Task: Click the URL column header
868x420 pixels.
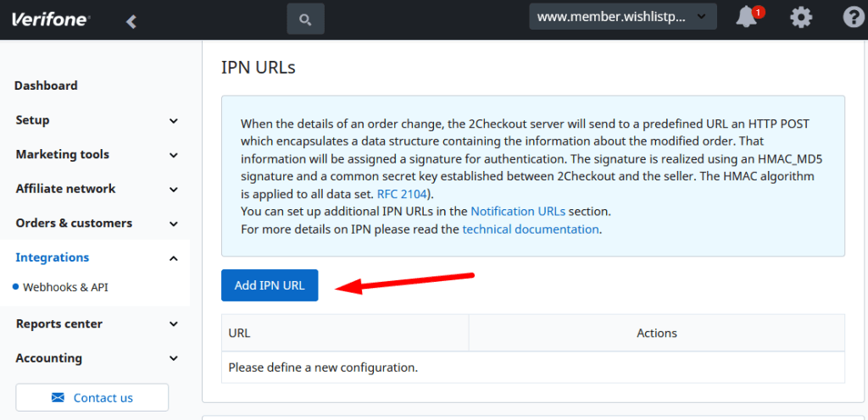Action: click(345, 334)
